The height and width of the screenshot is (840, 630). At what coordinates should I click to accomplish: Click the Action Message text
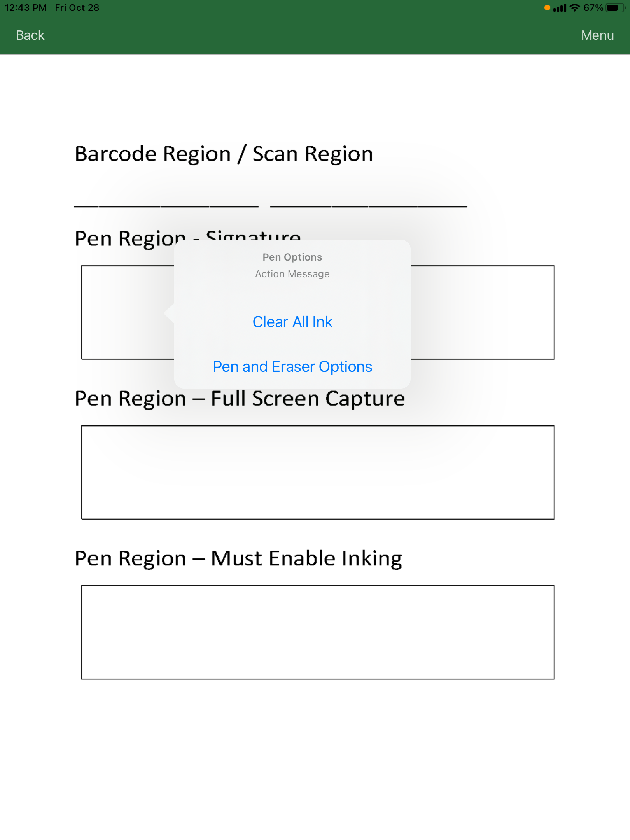[x=292, y=274]
